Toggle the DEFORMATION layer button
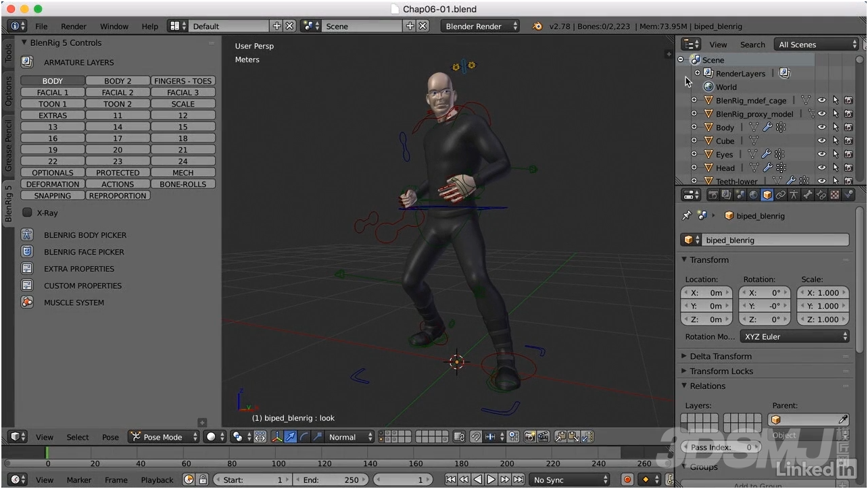This screenshot has width=868, height=489. point(53,184)
